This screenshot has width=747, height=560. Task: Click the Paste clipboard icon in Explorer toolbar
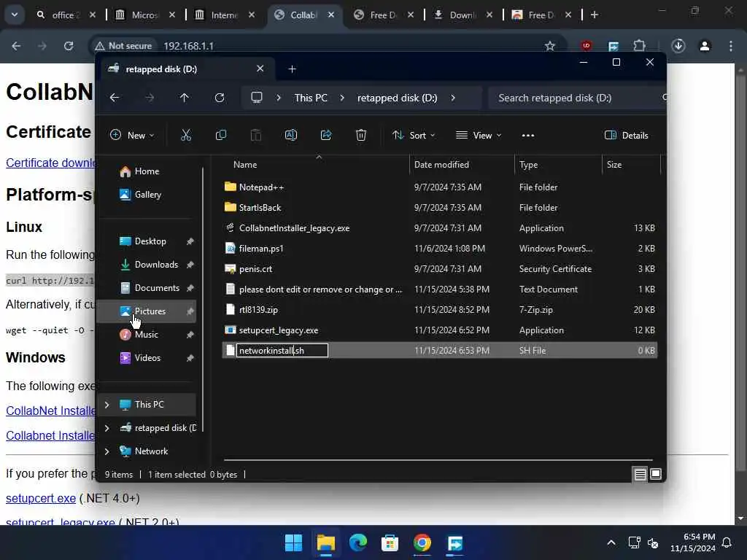click(256, 135)
